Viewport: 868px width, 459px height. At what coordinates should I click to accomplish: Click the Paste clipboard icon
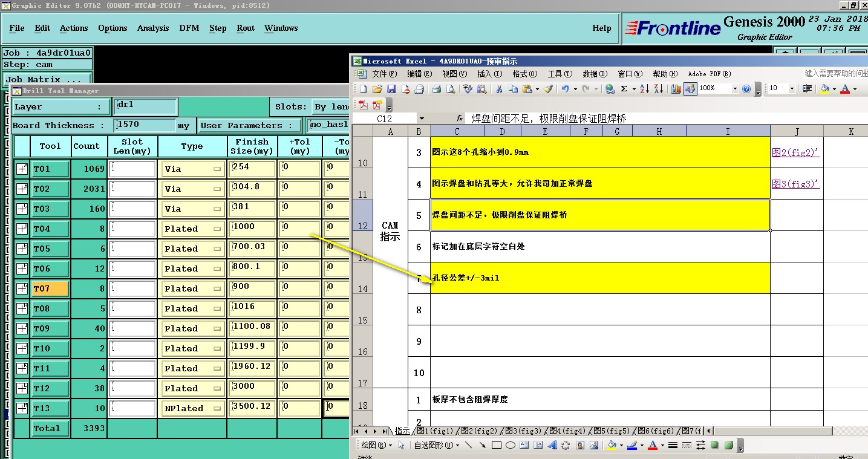click(527, 88)
